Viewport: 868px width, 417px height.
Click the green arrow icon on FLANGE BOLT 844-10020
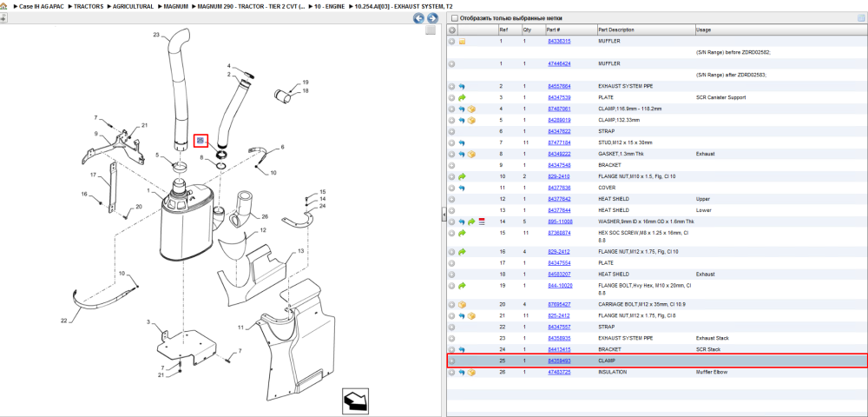462,286
